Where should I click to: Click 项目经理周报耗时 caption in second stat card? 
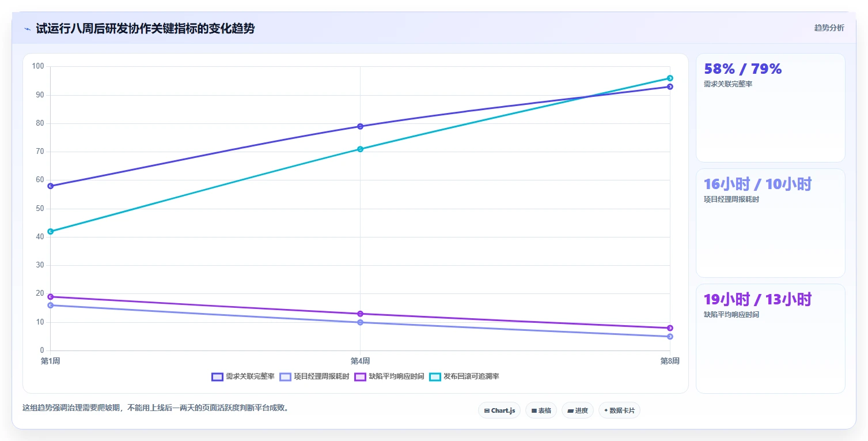pos(731,199)
